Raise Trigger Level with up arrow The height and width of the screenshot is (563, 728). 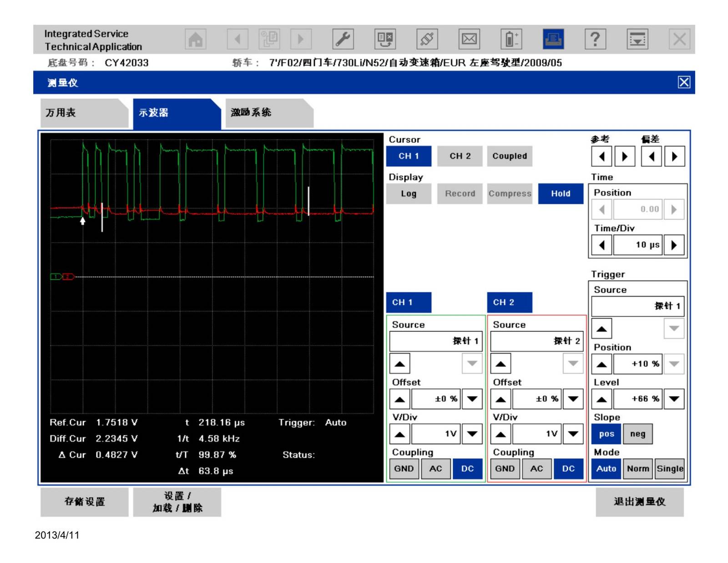coord(602,399)
